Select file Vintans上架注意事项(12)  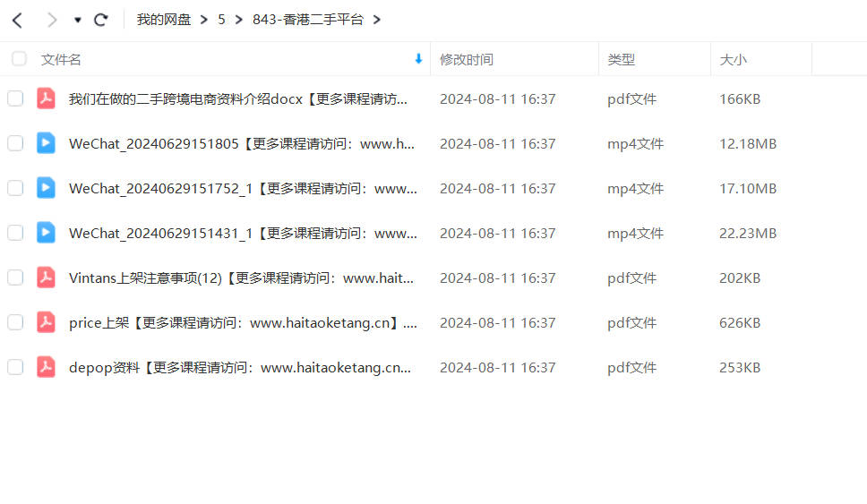pyautogui.click(x=241, y=278)
